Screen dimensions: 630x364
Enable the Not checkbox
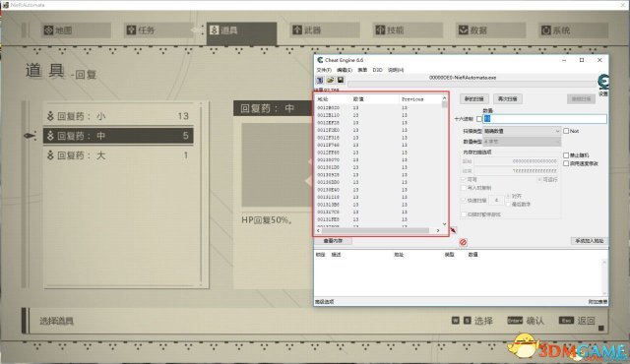566,131
